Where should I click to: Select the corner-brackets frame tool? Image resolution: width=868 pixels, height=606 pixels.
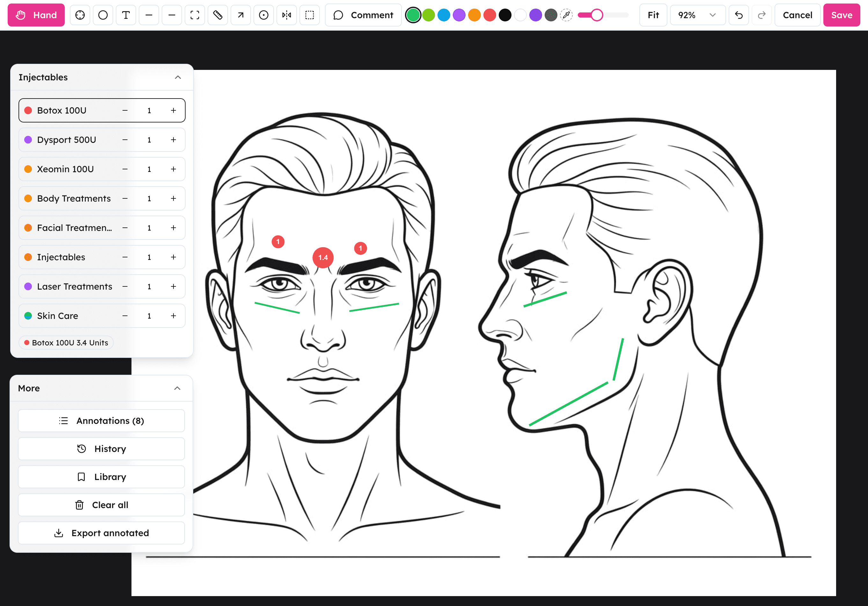pyautogui.click(x=195, y=15)
